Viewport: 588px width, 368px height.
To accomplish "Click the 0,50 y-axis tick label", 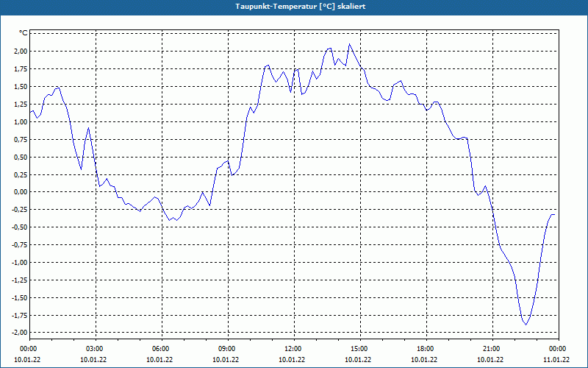I will [x=21, y=157].
